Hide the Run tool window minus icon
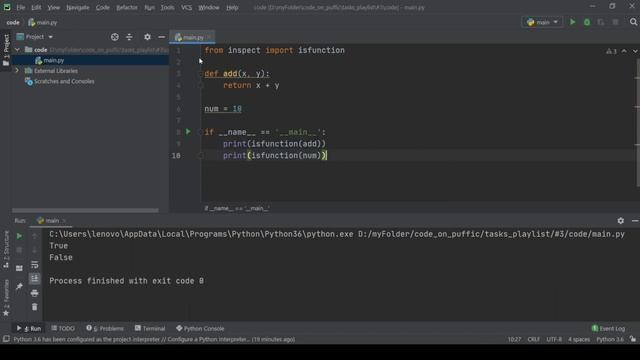 [x=635, y=220]
